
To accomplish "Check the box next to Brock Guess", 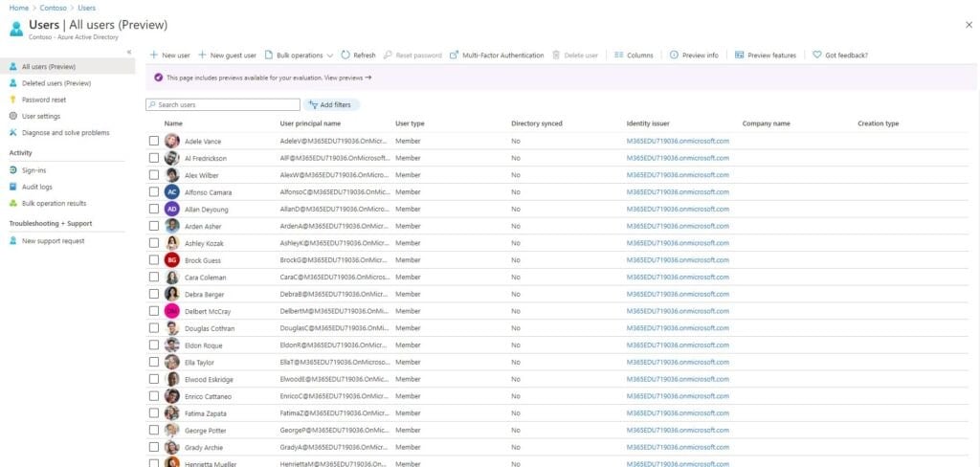I will click(154, 260).
